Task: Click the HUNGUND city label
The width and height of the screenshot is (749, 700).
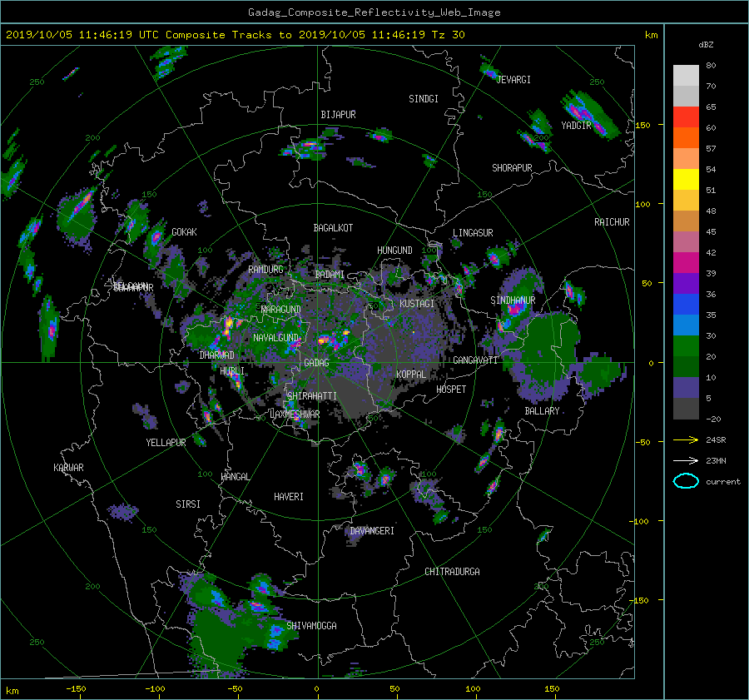Action: pyautogui.click(x=394, y=251)
